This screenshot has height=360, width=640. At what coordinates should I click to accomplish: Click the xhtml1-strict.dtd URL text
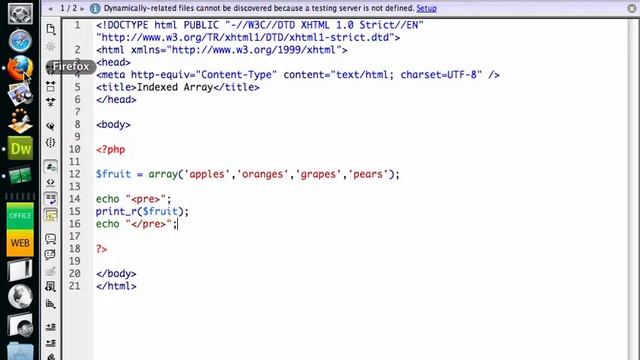pos(248,38)
